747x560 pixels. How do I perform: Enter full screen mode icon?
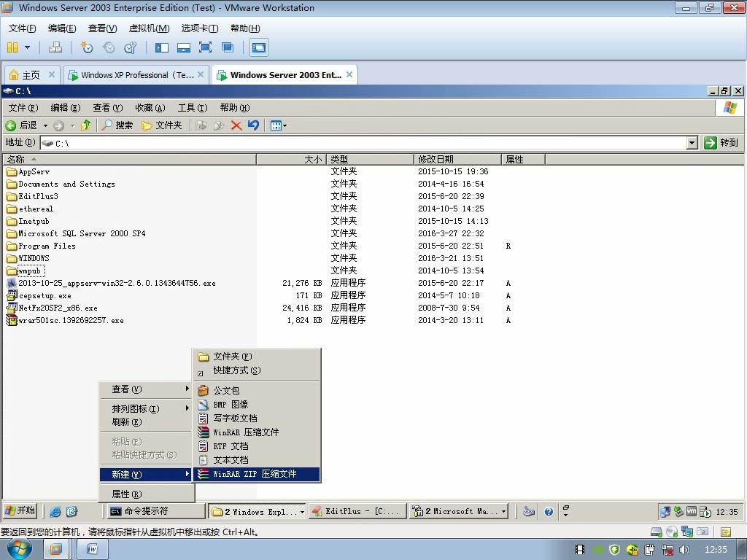click(x=205, y=47)
